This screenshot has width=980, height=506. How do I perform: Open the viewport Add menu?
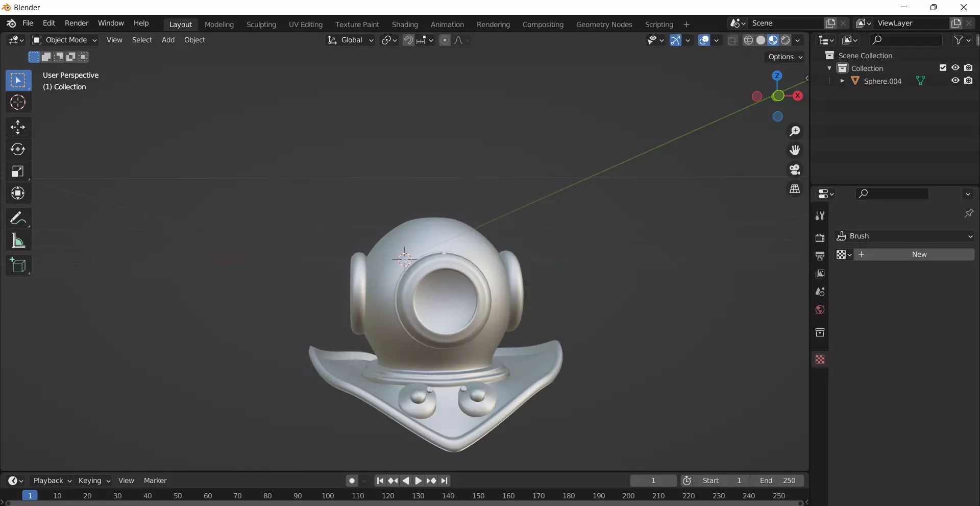click(168, 40)
